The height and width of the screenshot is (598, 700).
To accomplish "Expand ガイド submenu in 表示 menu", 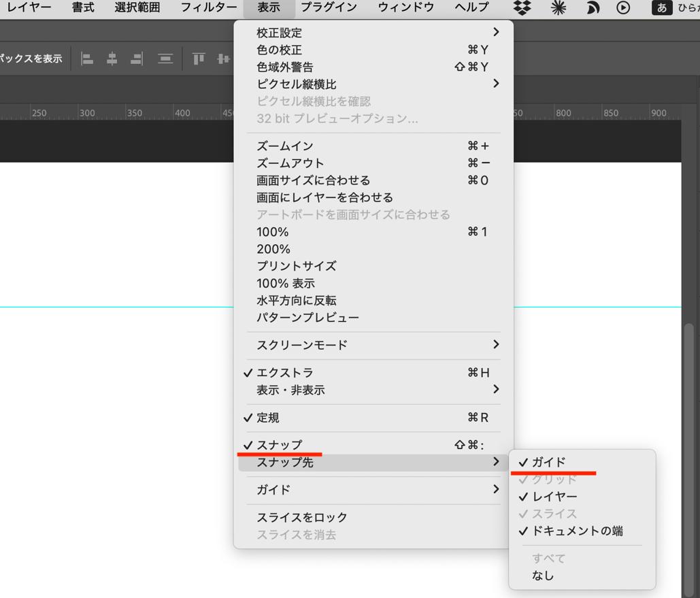I will coord(373,489).
